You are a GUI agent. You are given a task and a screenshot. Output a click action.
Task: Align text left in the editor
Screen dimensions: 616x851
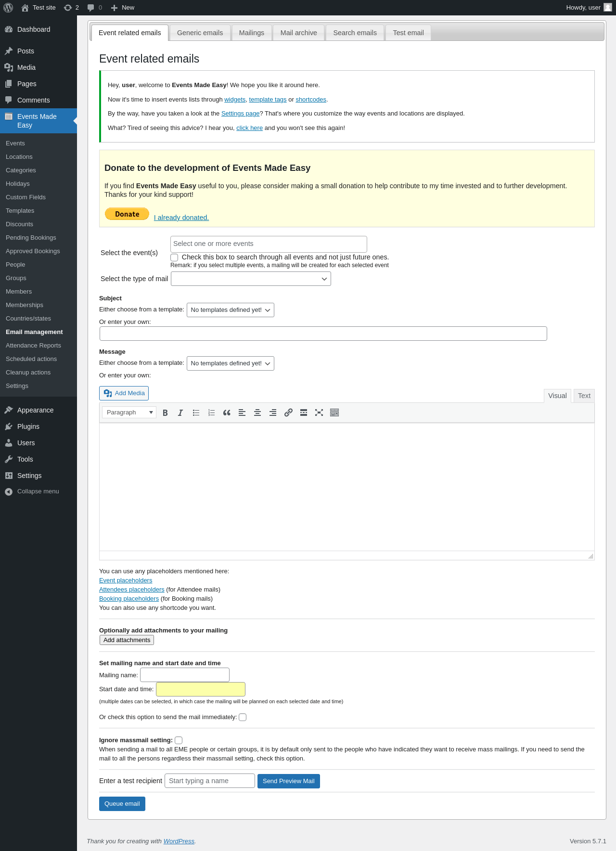tap(242, 413)
